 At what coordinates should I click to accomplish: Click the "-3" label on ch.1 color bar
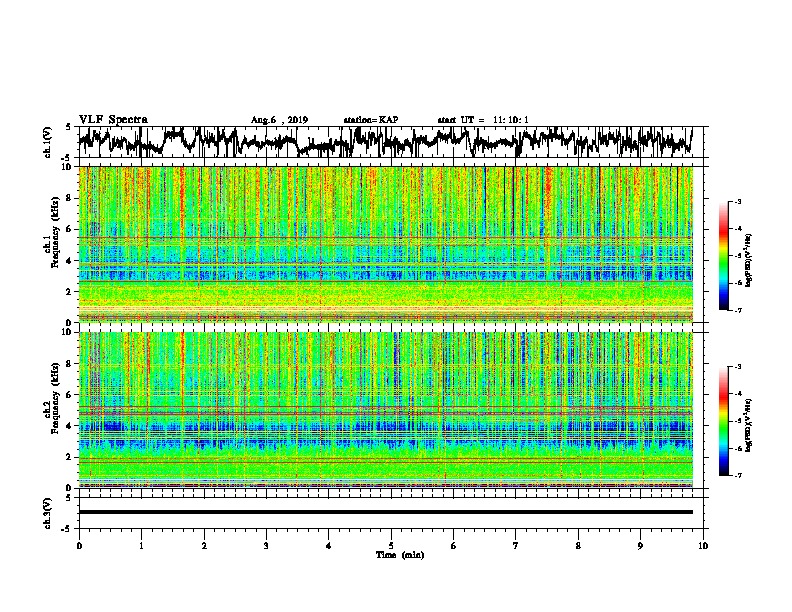[x=738, y=202]
